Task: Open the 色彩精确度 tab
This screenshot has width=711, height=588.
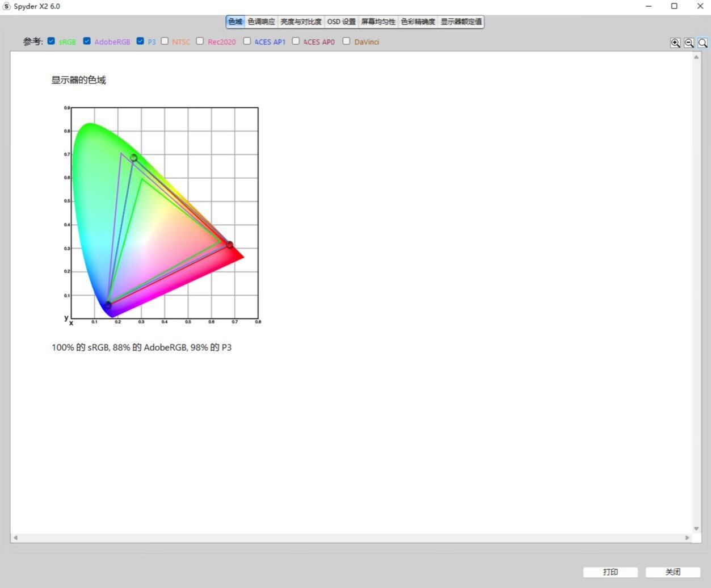Action: pos(418,22)
